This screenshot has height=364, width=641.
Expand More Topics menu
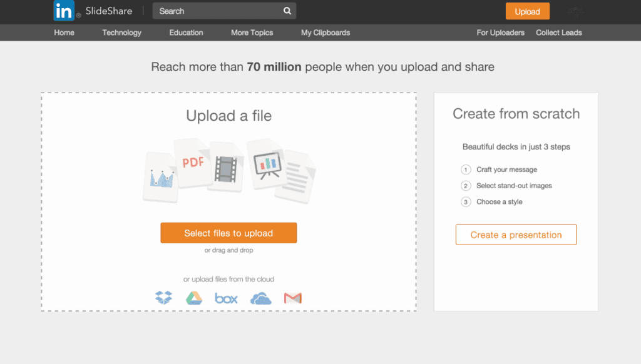(252, 33)
